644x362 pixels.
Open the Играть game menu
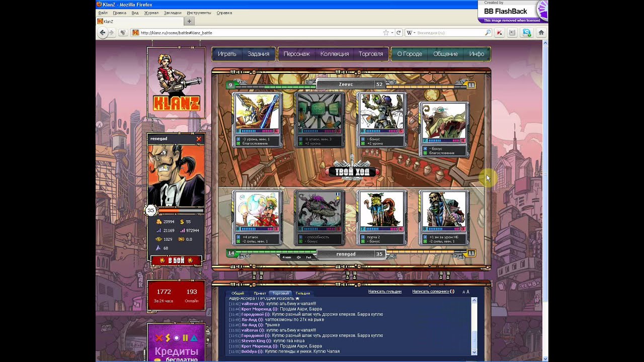227,54
